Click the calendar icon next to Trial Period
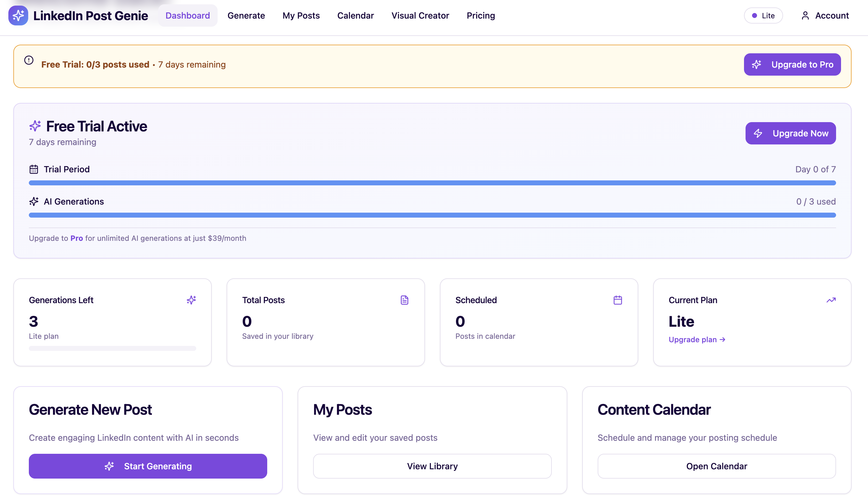 click(x=33, y=169)
